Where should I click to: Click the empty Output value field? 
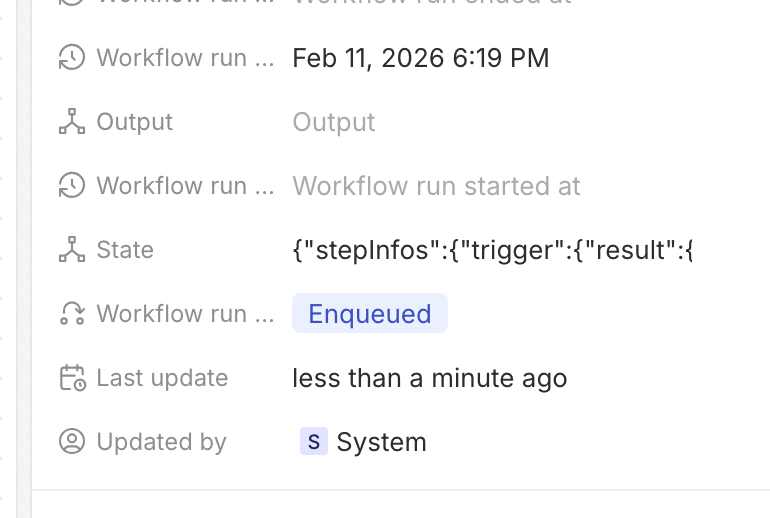pos(334,122)
